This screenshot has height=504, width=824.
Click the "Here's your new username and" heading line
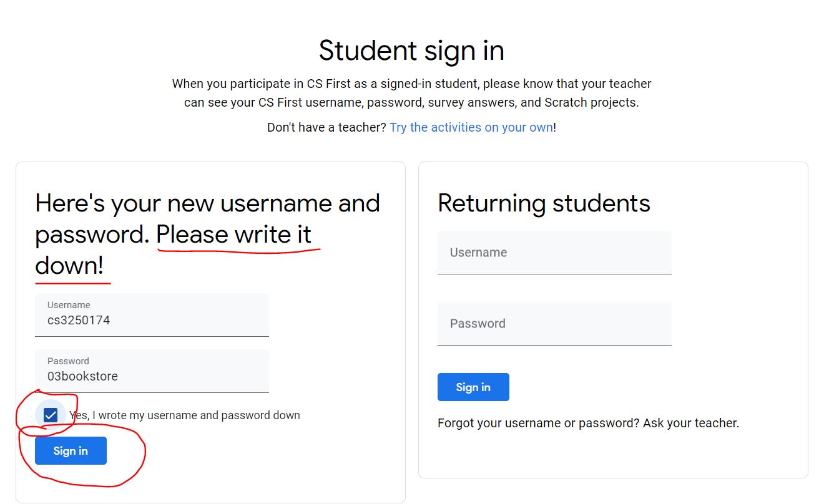[207, 203]
